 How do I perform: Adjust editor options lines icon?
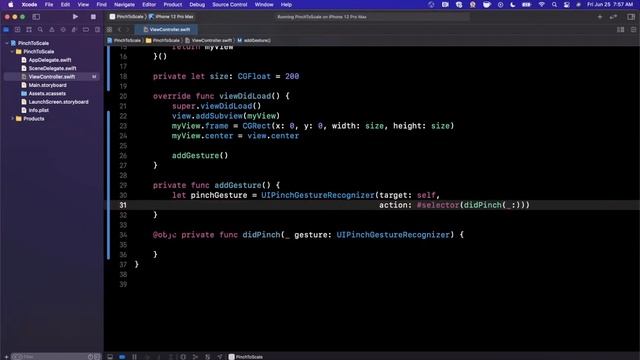(x=620, y=29)
